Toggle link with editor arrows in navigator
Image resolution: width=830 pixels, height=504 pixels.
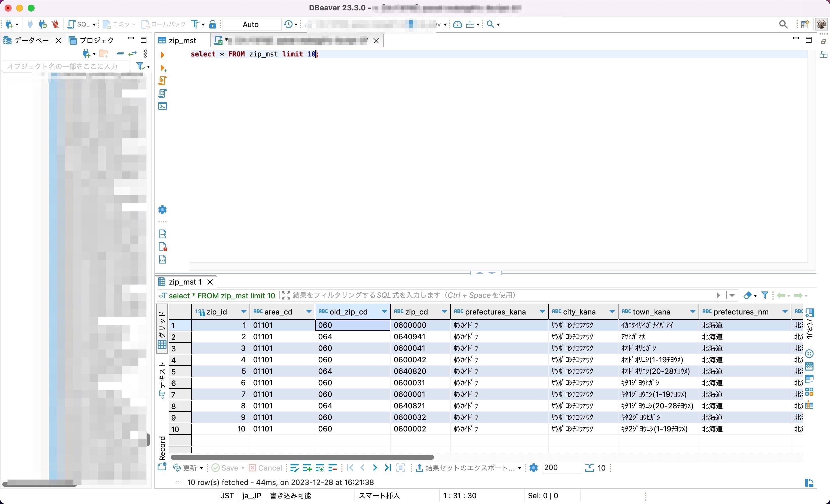point(133,54)
